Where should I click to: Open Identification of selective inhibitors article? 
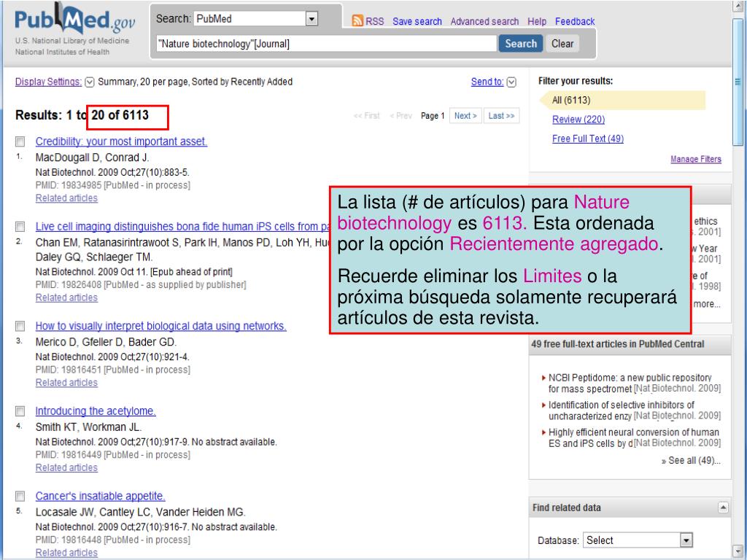click(x=622, y=411)
